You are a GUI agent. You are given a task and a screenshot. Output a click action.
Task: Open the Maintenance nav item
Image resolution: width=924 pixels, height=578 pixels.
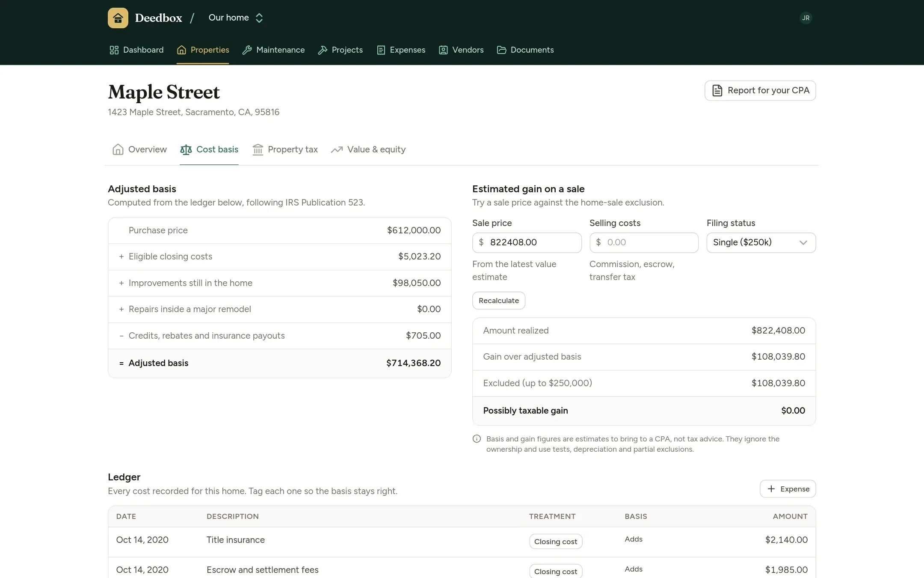click(274, 50)
